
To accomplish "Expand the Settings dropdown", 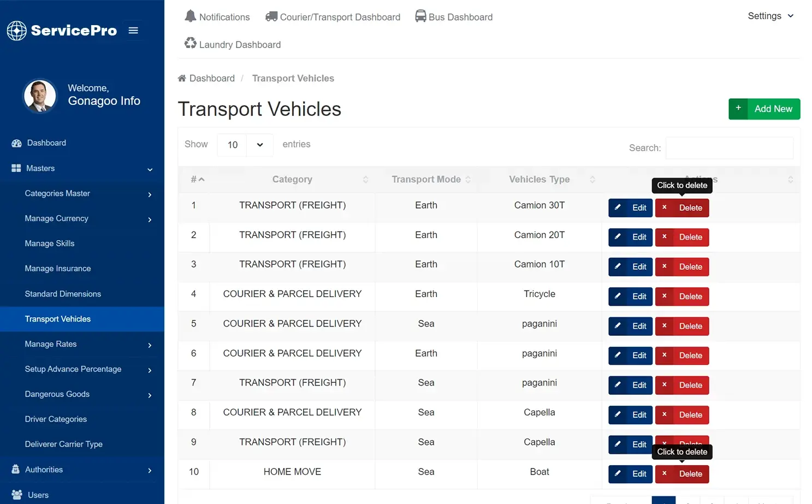I will (770, 16).
